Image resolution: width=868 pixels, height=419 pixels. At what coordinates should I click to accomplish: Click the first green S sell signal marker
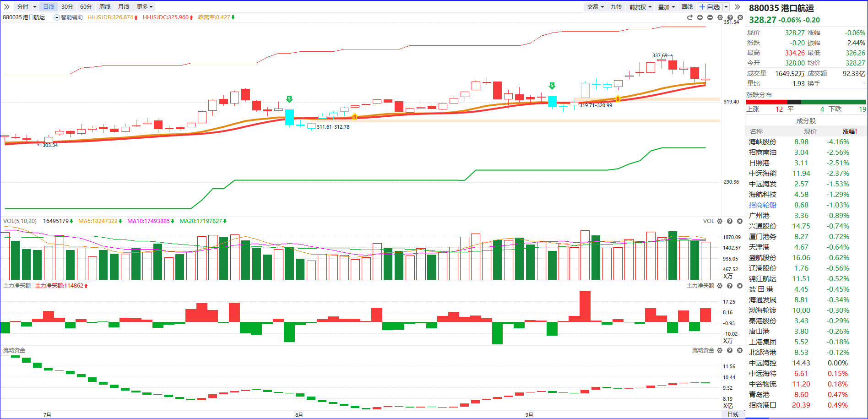289,99
